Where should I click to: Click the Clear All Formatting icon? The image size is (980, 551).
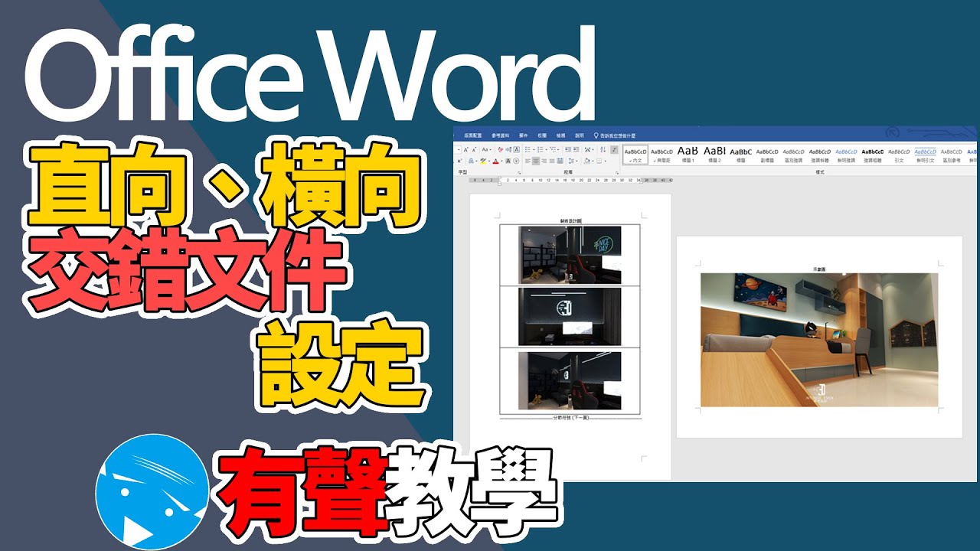click(x=501, y=149)
